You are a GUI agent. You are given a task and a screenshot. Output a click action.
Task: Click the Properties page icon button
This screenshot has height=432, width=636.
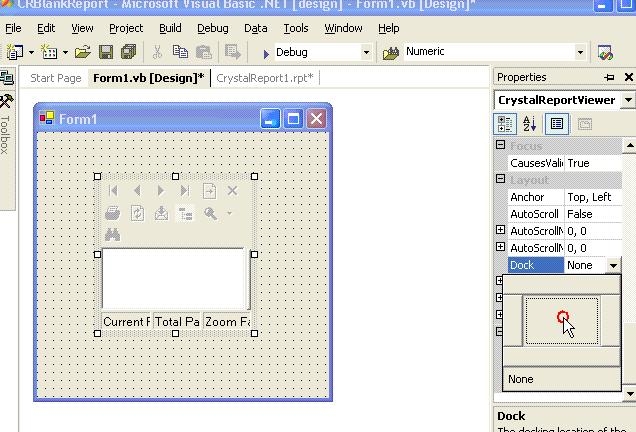585,124
